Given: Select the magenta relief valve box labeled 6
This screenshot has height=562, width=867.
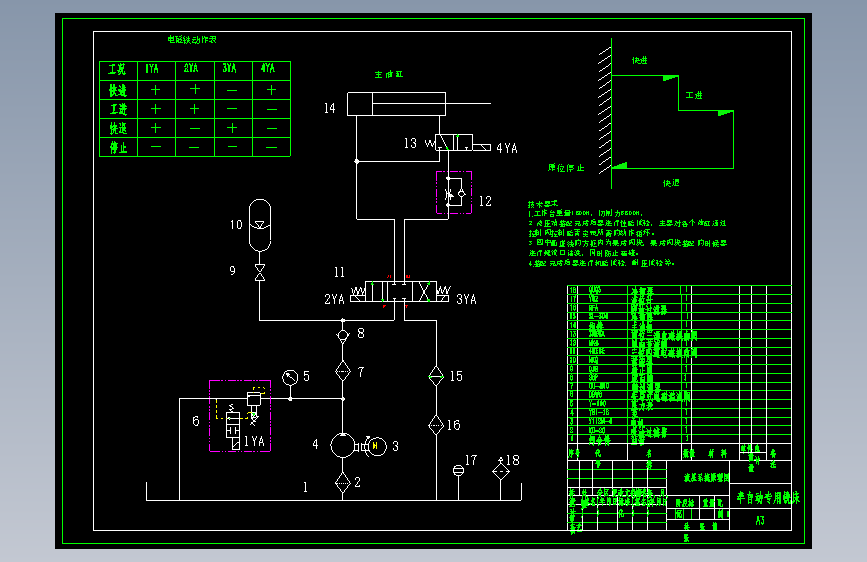Looking at the screenshot, I should (x=240, y=416).
